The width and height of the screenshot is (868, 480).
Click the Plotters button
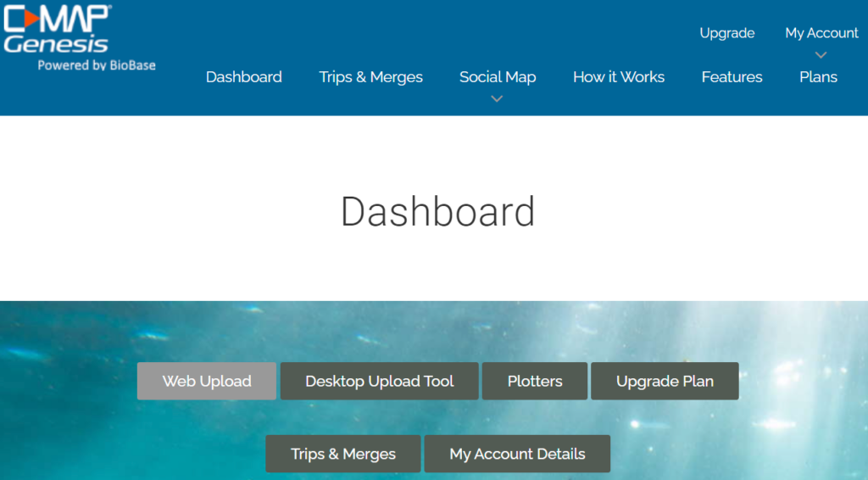pos(535,381)
